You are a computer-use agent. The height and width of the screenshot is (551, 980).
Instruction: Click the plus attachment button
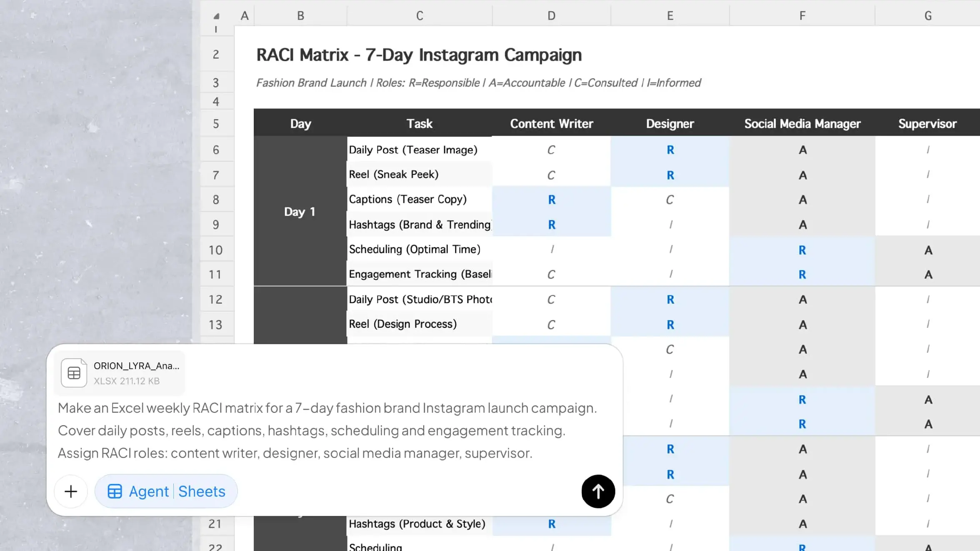pos(71,491)
